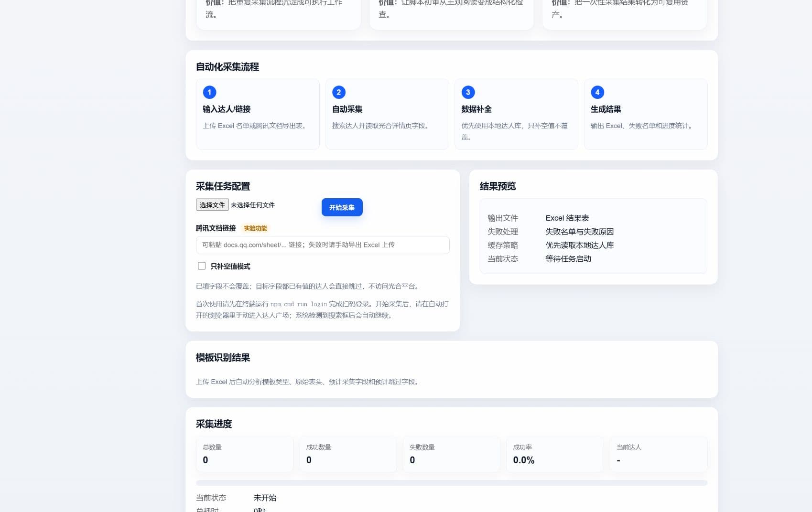The width and height of the screenshot is (812, 512).
Task: Click the 输出 Excel、失败名单 step description
Action: [x=643, y=126]
